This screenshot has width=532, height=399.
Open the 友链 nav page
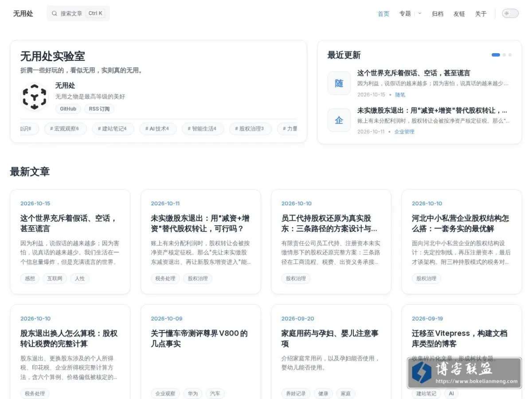point(459,14)
